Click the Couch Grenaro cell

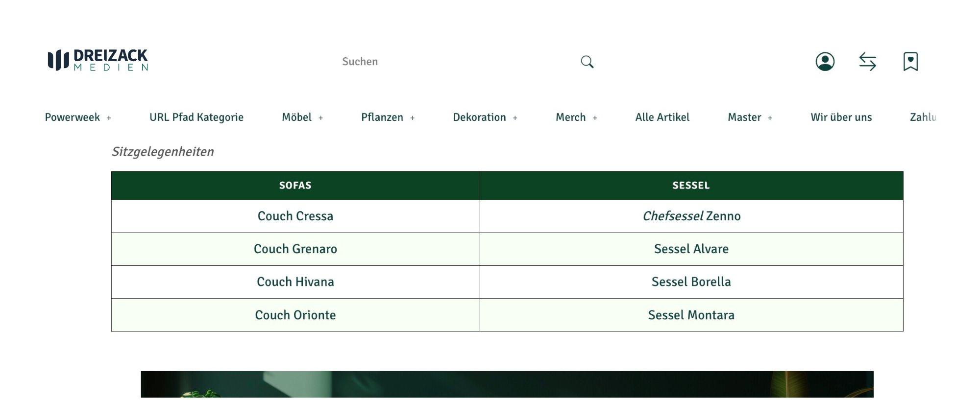click(295, 249)
